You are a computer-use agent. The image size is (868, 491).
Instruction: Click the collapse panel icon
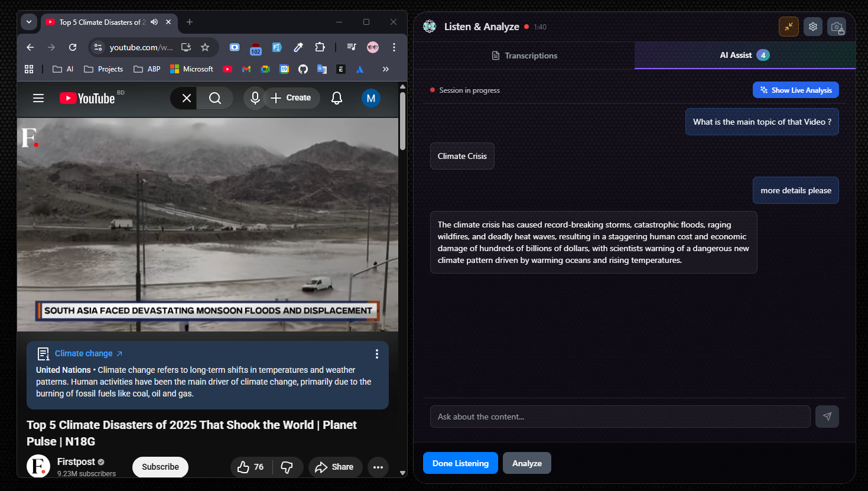click(x=789, y=27)
